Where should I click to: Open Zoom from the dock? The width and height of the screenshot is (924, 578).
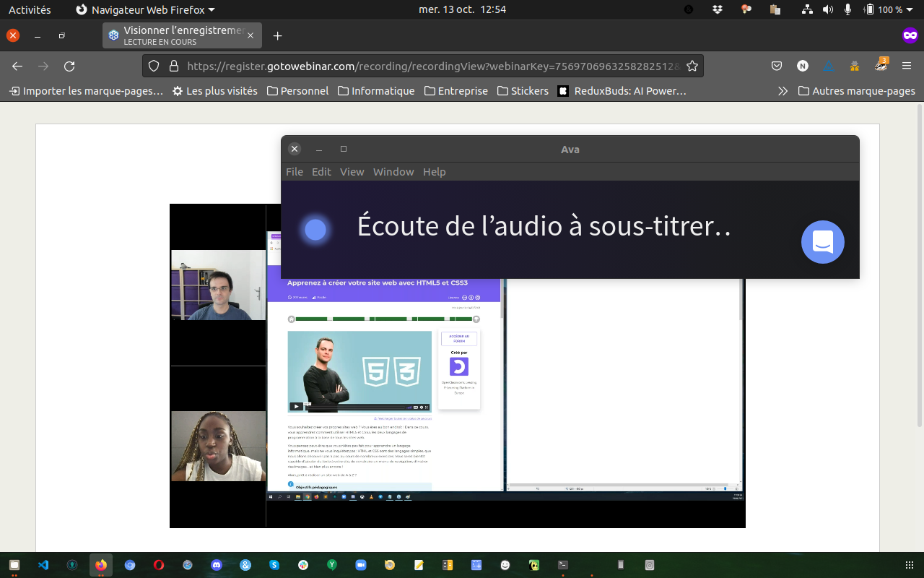pos(361,565)
